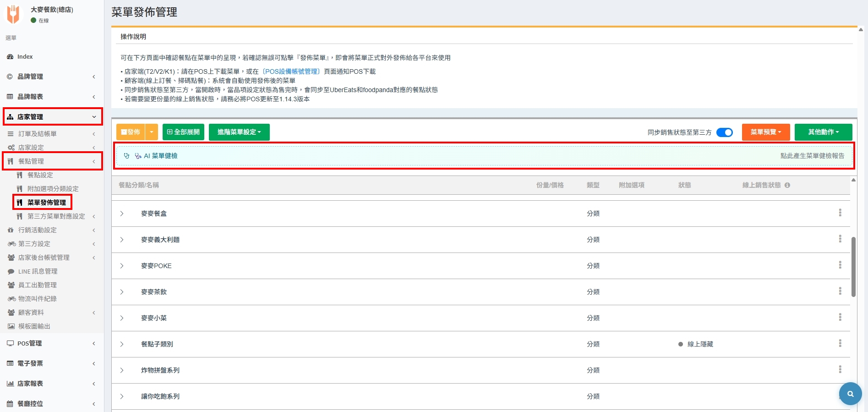Screen dimensions: 868x412
Task: Expand the 麥麥小菜 category row
Action: click(122, 318)
